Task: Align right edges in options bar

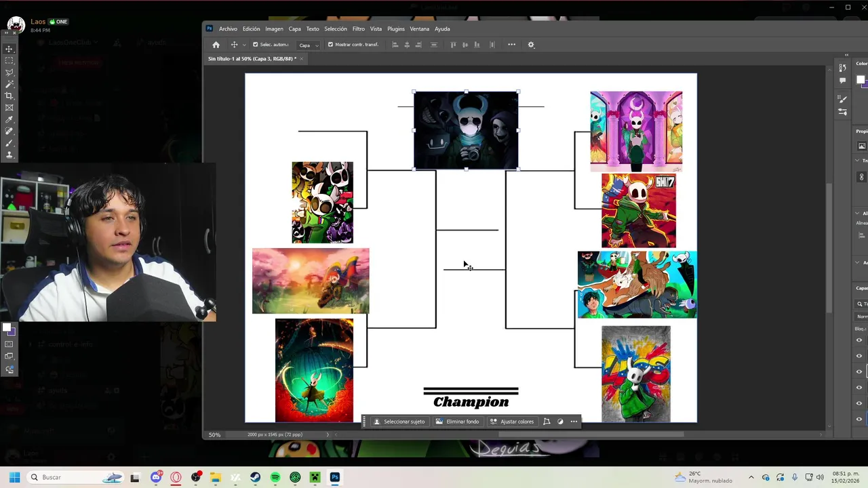Action: point(418,45)
